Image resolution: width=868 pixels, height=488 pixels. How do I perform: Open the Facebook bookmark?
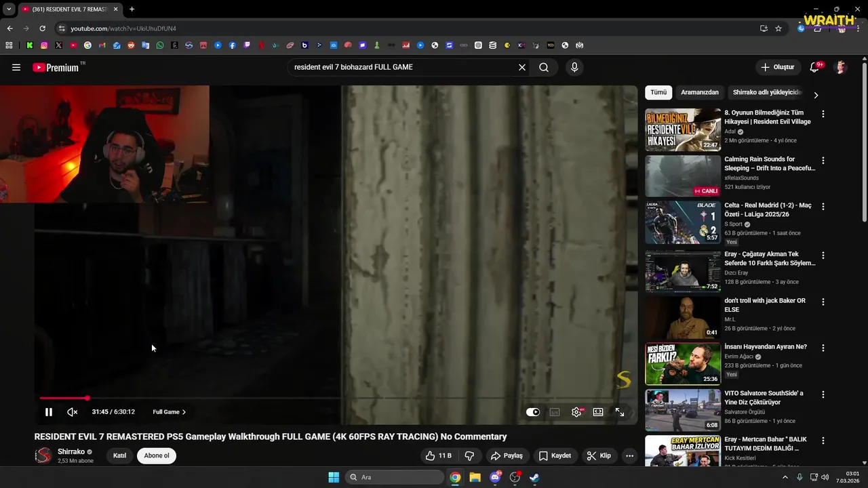(x=233, y=45)
